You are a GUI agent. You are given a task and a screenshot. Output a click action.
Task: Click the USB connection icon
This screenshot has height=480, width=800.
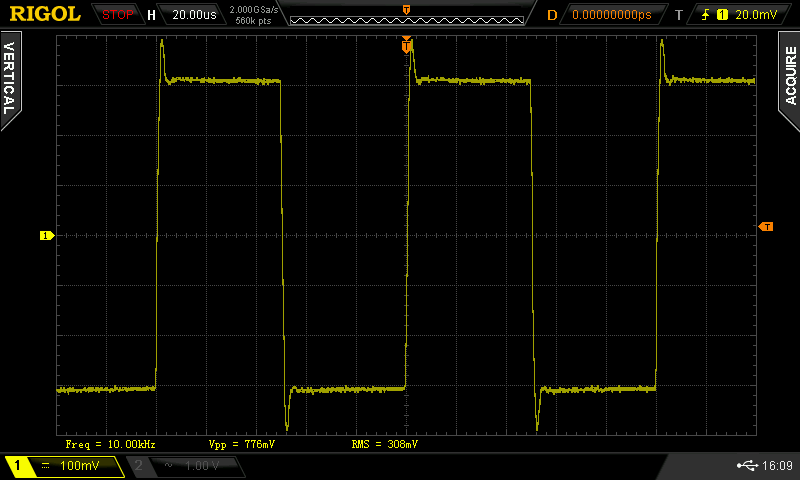coord(747,465)
